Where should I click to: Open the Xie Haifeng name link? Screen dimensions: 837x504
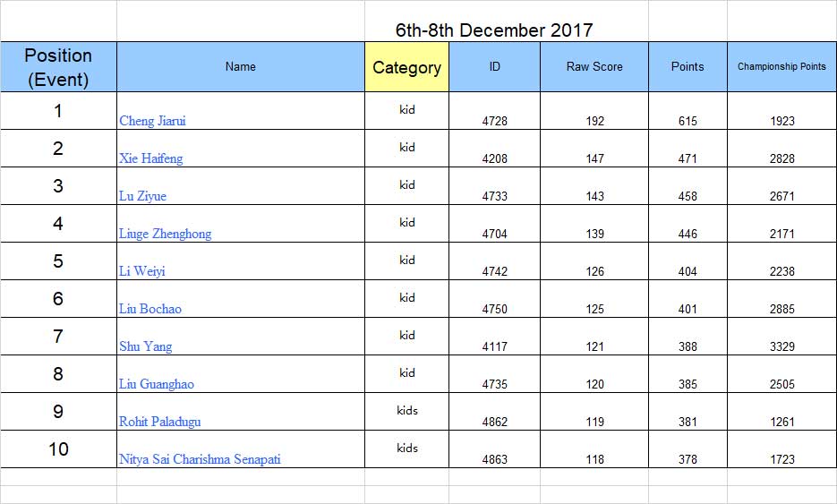[x=151, y=158]
